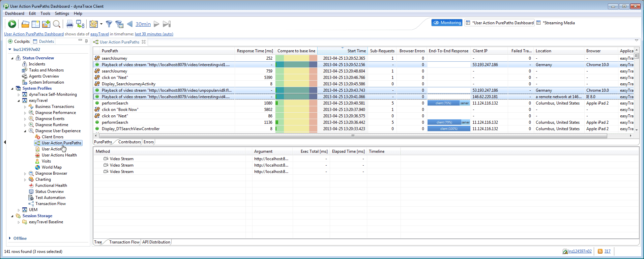Click first Video Stream method camera icon
The height and width of the screenshot is (259, 644).
(x=106, y=159)
